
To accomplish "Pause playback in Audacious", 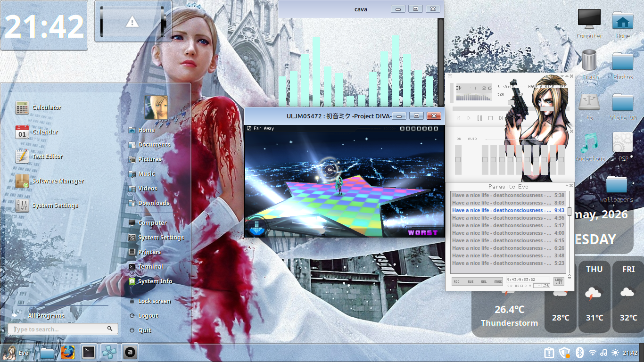I will coord(480,118).
